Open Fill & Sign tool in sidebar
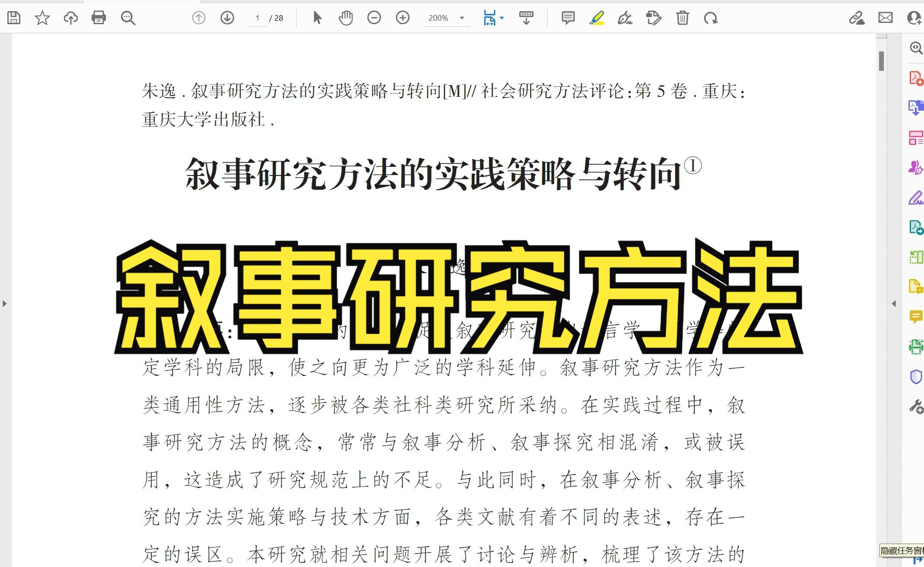This screenshot has height=567, width=924. click(x=916, y=197)
